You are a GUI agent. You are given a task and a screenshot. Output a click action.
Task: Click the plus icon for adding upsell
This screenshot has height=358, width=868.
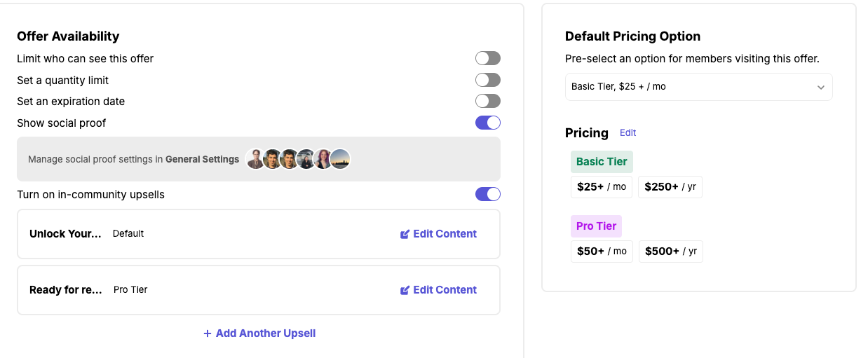coord(208,333)
